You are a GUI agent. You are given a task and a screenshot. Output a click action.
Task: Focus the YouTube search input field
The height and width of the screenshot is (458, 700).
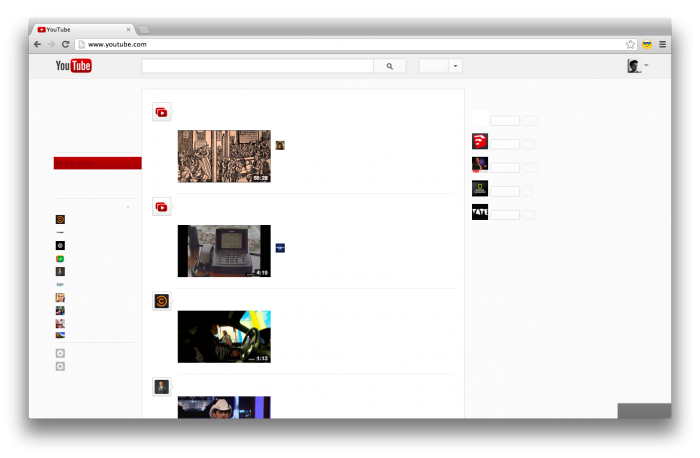click(x=258, y=66)
